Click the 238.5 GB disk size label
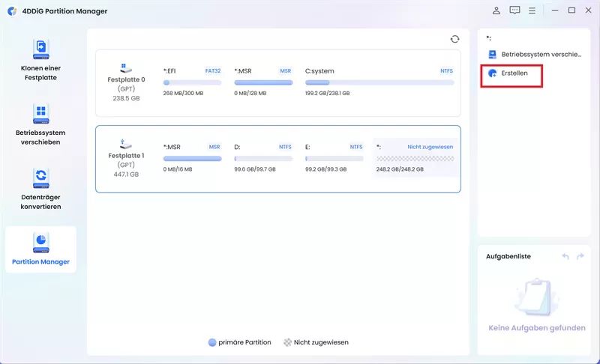This screenshot has height=364, width=600. pos(126,98)
